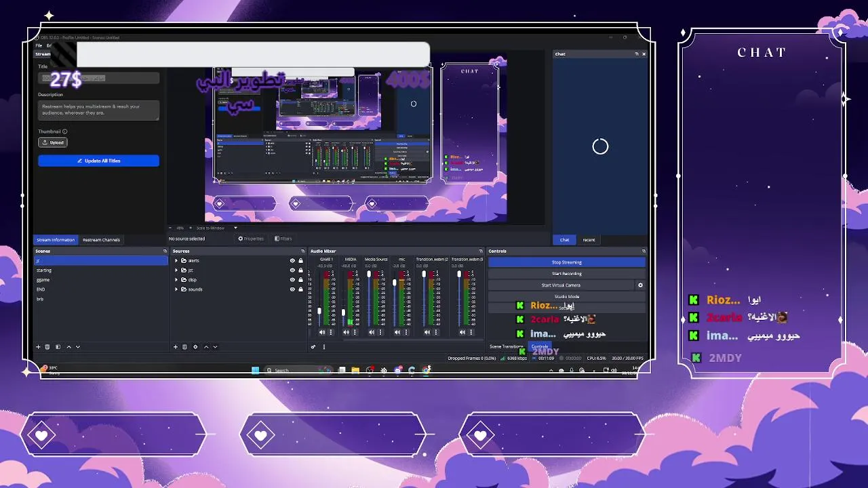Open source Properties button above the docks
The height and width of the screenshot is (488, 868).
coord(251,239)
